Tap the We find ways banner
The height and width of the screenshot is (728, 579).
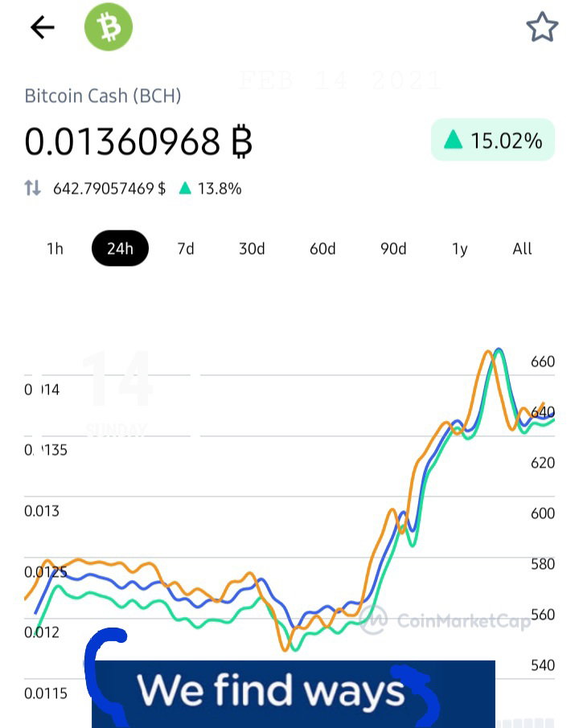click(294, 693)
